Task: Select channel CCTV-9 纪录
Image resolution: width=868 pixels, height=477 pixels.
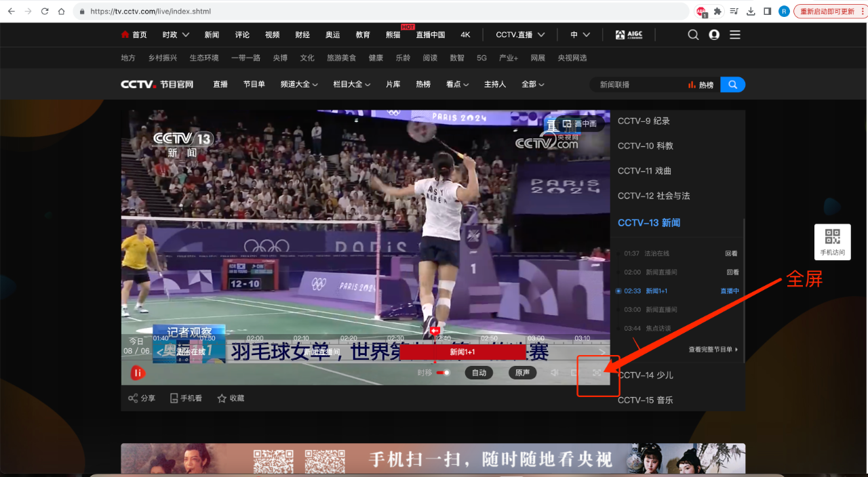Action: (644, 121)
